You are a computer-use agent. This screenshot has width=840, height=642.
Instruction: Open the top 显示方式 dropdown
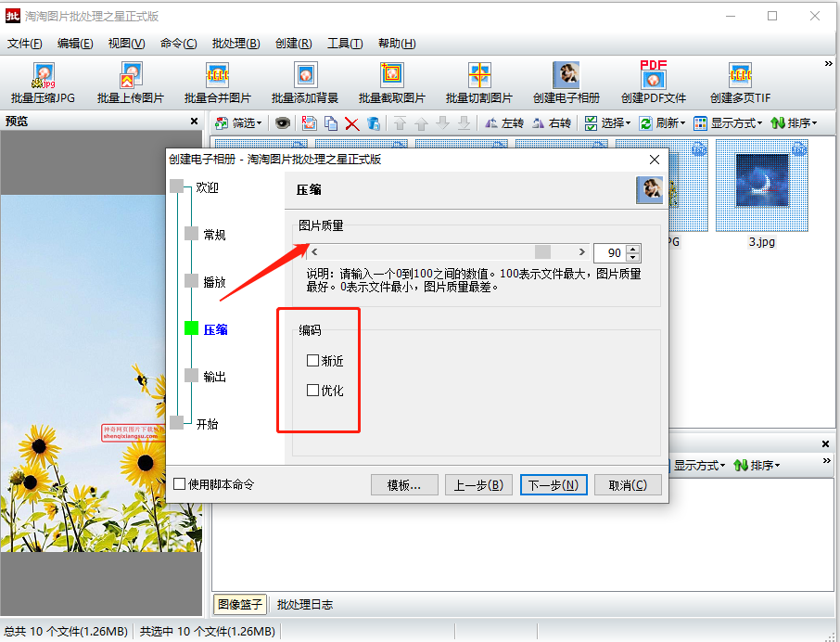click(728, 123)
